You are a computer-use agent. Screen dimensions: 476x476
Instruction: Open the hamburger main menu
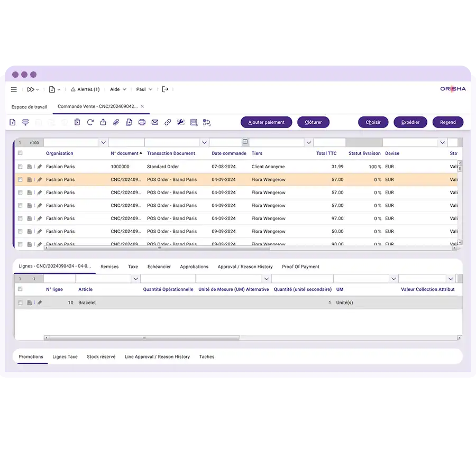pyautogui.click(x=14, y=89)
